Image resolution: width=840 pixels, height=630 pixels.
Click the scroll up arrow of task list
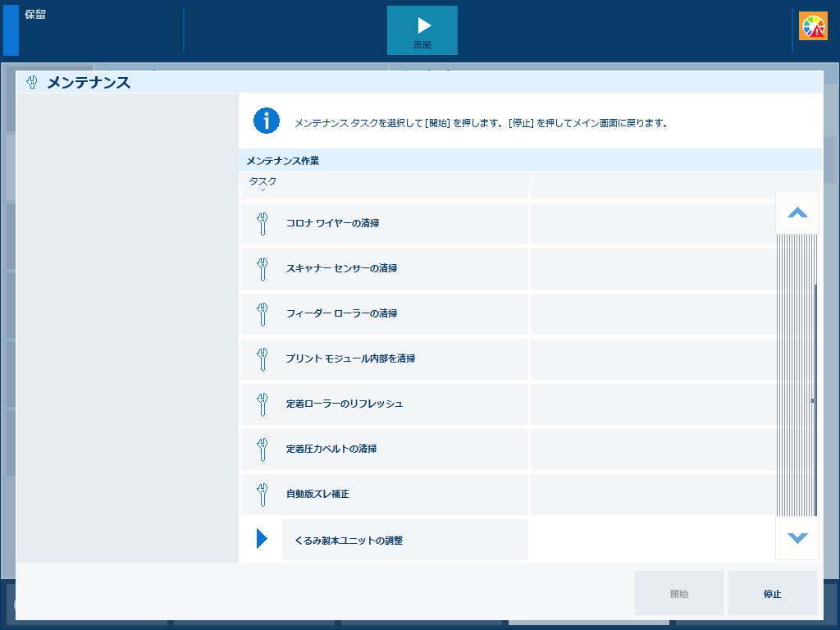(x=797, y=212)
